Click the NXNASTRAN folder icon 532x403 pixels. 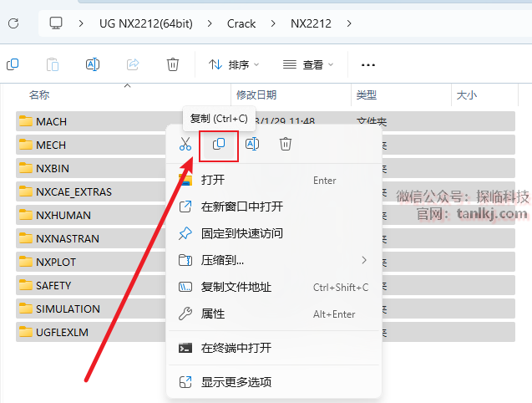coord(26,238)
